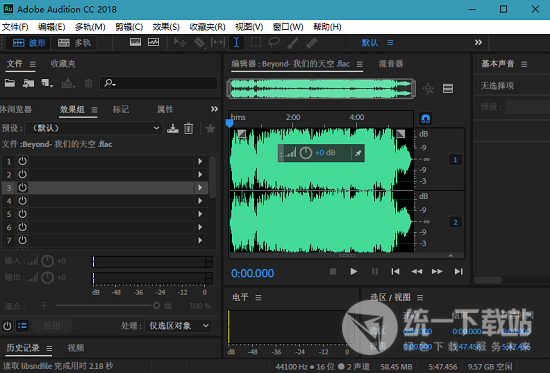
Task: Click the fade out handle on waveform
Action: [400, 134]
